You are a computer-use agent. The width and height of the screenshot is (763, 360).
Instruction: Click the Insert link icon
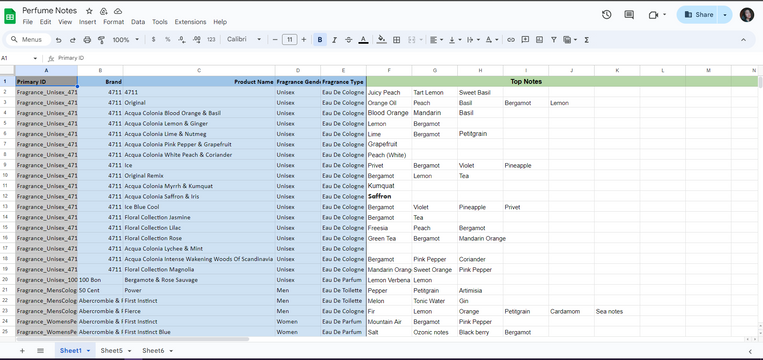(510, 40)
